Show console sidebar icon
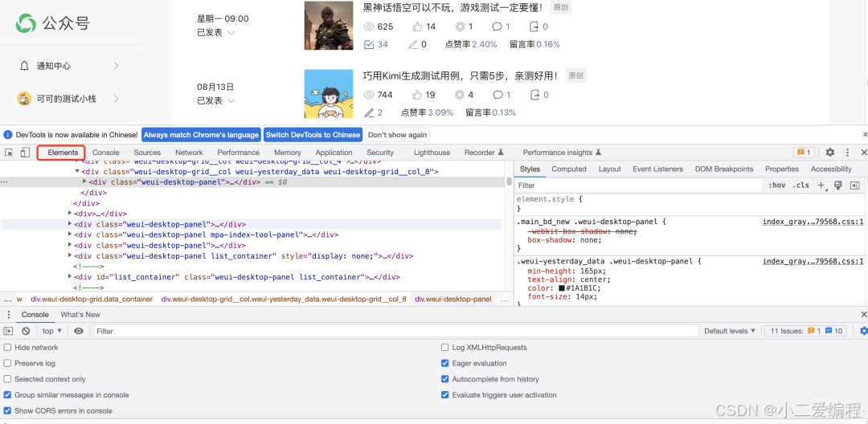 pyautogui.click(x=8, y=331)
